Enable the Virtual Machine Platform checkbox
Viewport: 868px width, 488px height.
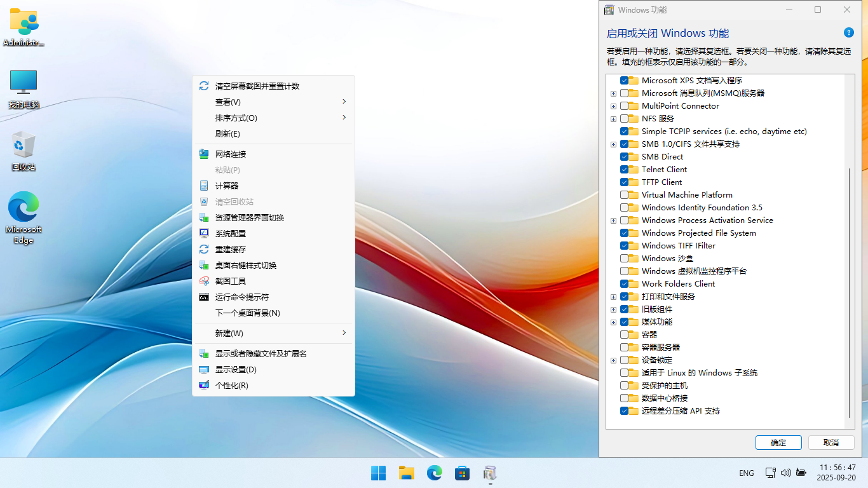tap(624, 194)
